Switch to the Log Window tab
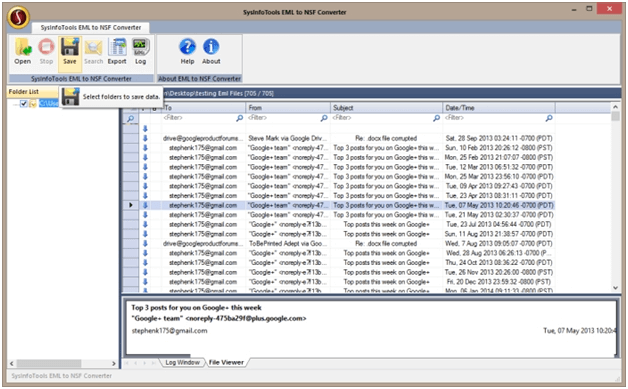Image resolution: width=628 pixels, height=389 pixels. coord(182,362)
